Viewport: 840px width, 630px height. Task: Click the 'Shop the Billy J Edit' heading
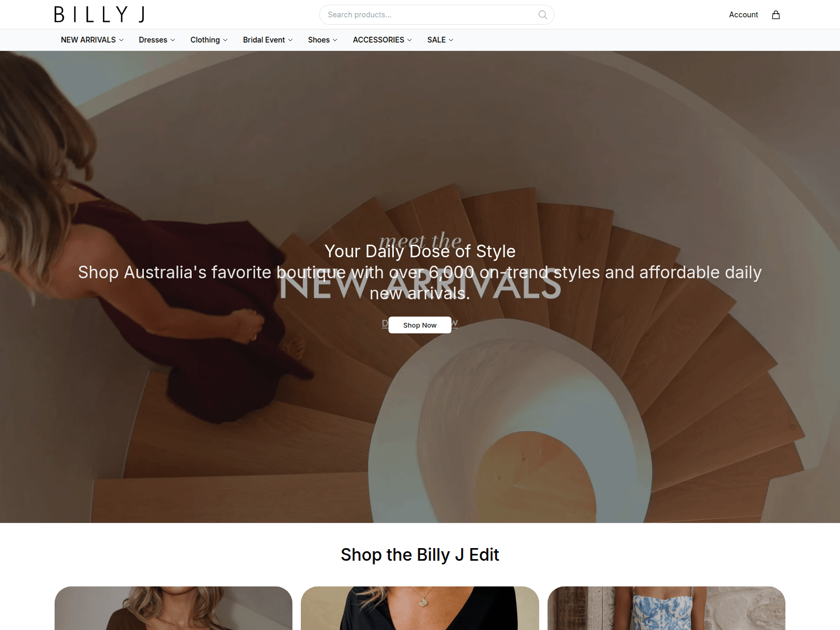click(x=420, y=555)
